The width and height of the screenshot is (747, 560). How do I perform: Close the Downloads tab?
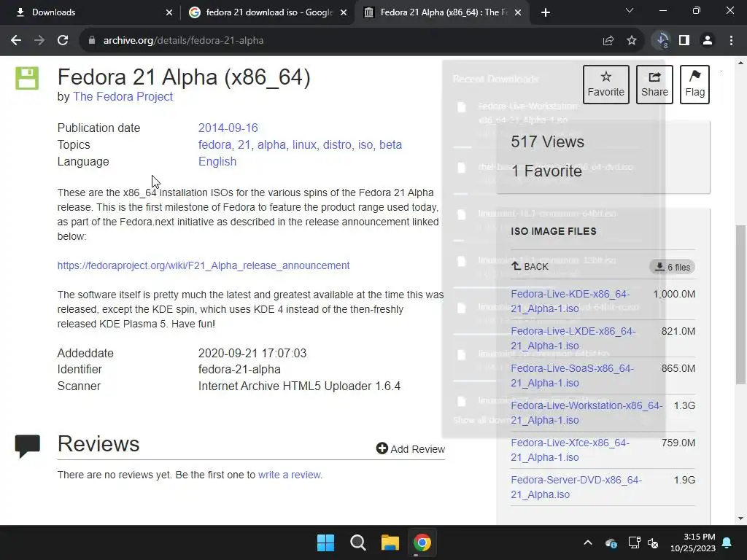pyautogui.click(x=169, y=12)
